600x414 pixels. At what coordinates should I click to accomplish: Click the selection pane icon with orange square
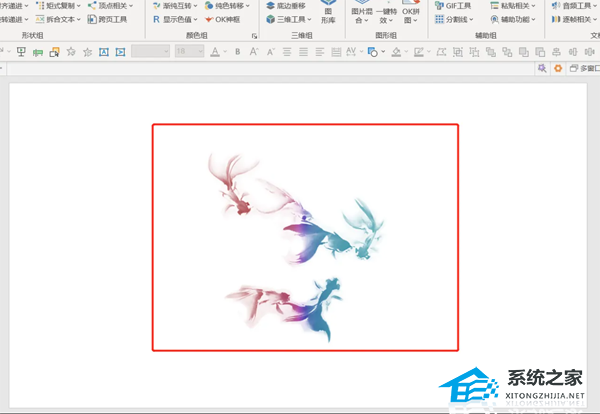click(54, 52)
